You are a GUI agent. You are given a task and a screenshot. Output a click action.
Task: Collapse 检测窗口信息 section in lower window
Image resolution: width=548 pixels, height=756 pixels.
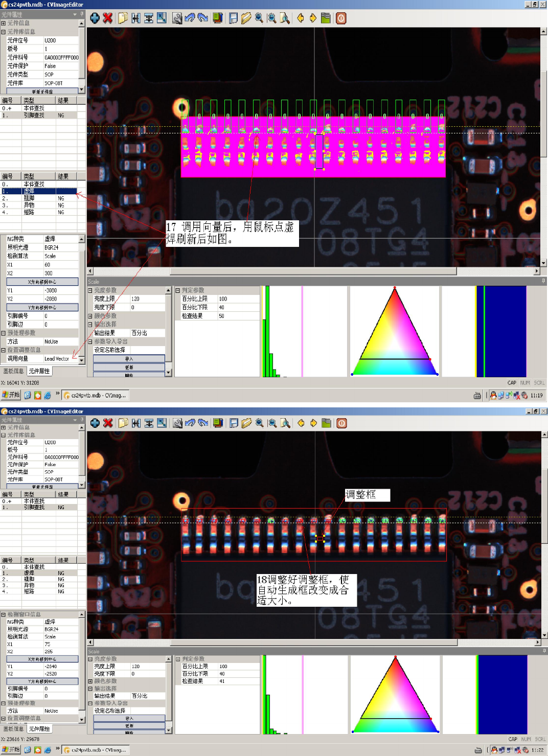(3, 614)
